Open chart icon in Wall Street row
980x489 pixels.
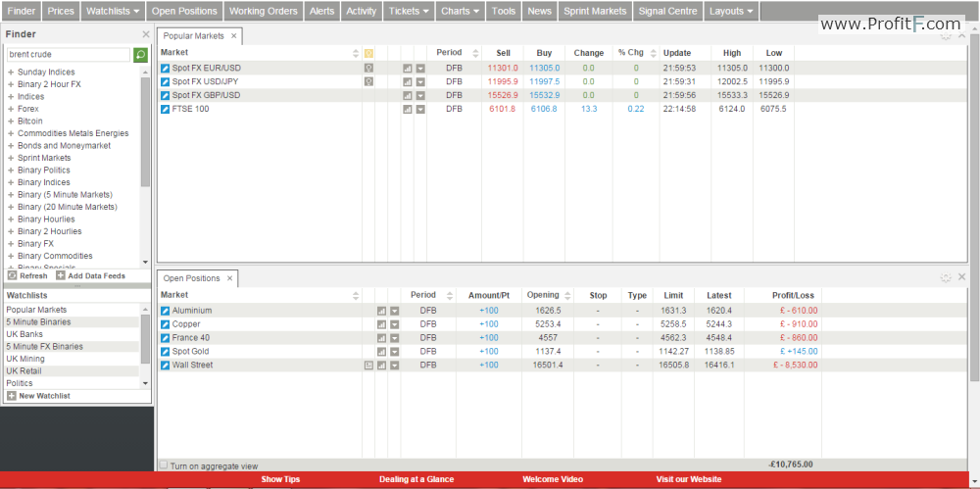point(382,366)
